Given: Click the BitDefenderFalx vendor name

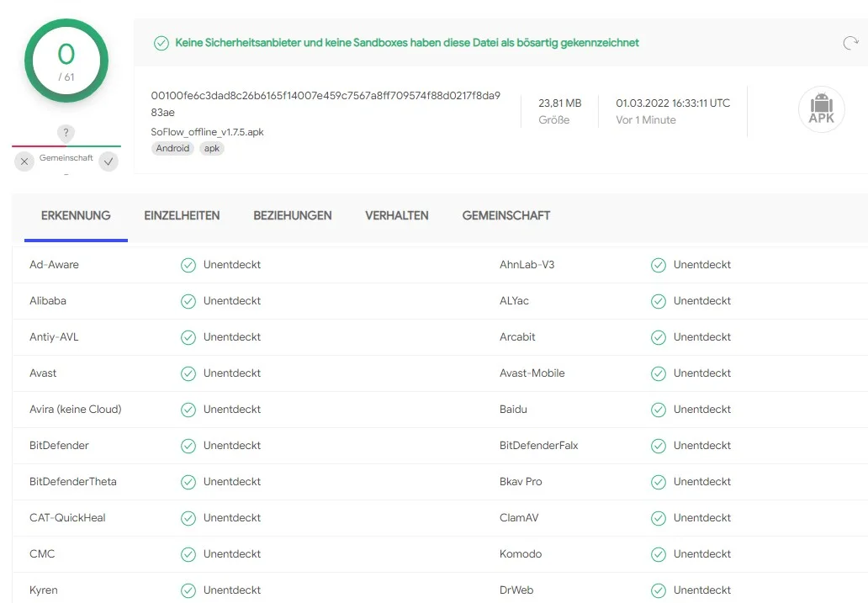Looking at the screenshot, I should point(538,445).
